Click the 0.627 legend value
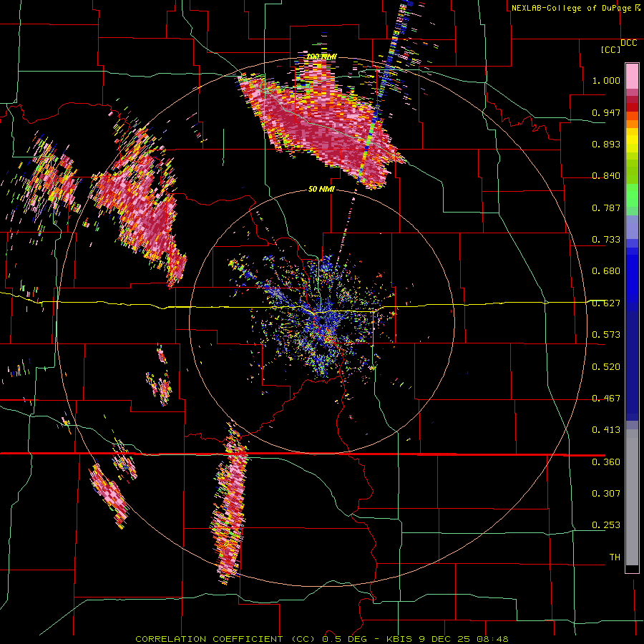 coord(606,303)
